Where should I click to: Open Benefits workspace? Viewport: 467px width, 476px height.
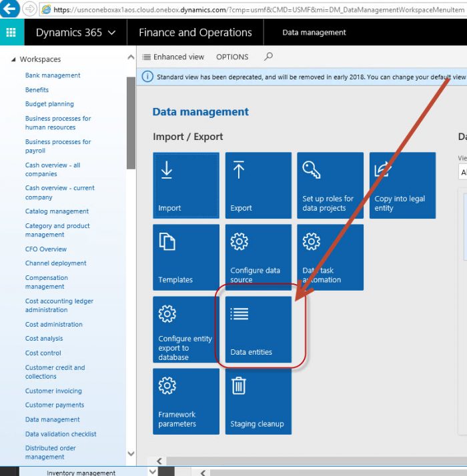tap(37, 90)
